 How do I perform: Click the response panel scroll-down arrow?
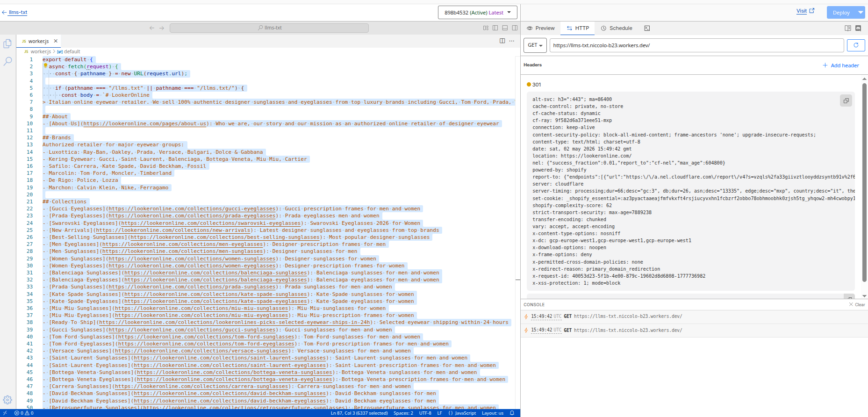(x=864, y=296)
